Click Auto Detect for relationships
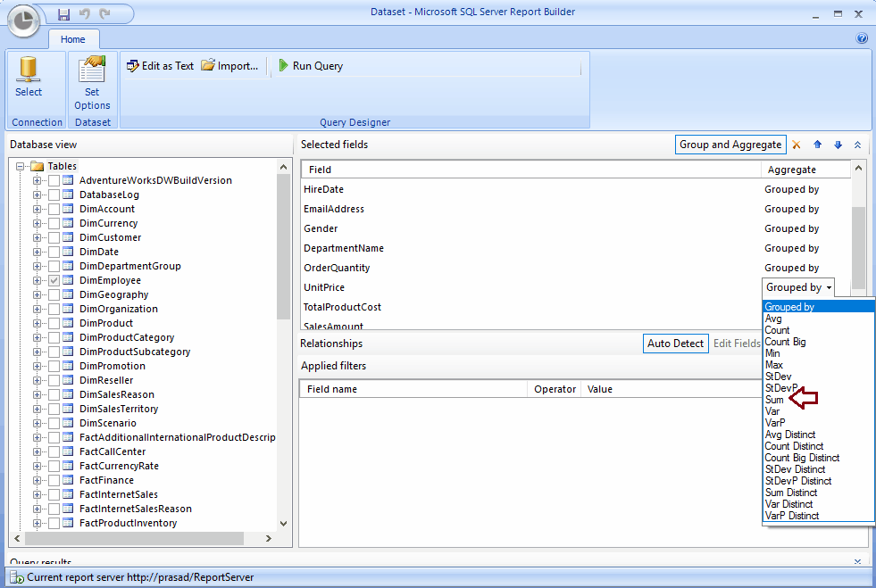 click(x=675, y=343)
